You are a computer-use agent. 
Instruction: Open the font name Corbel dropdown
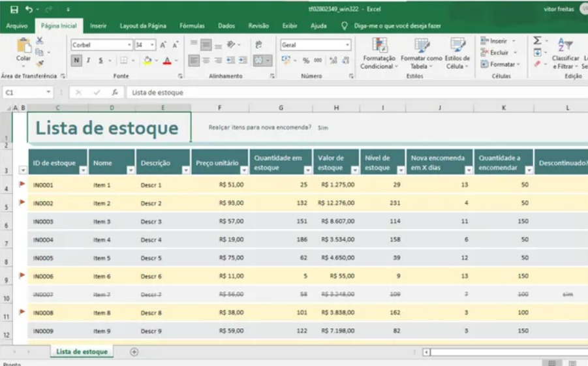[129, 45]
